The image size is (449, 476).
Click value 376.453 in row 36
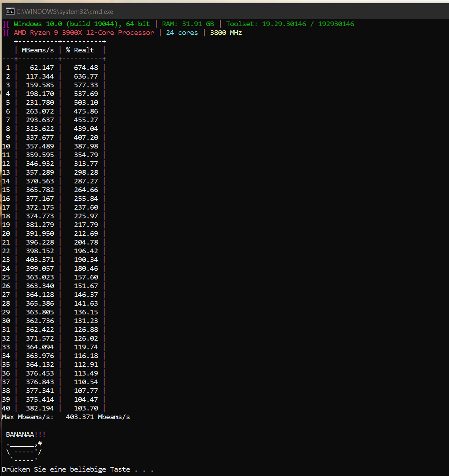[40, 373]
